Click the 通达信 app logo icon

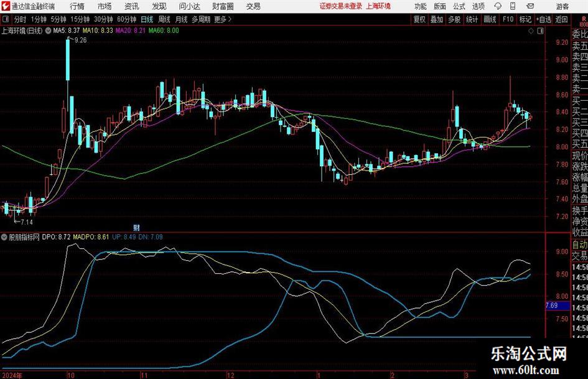6,6
